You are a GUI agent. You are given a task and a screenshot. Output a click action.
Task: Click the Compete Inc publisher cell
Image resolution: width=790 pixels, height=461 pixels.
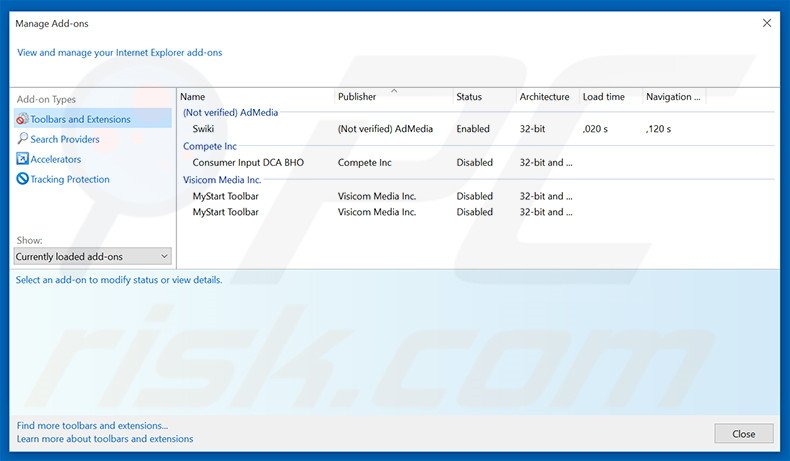(x=364, y=162)
